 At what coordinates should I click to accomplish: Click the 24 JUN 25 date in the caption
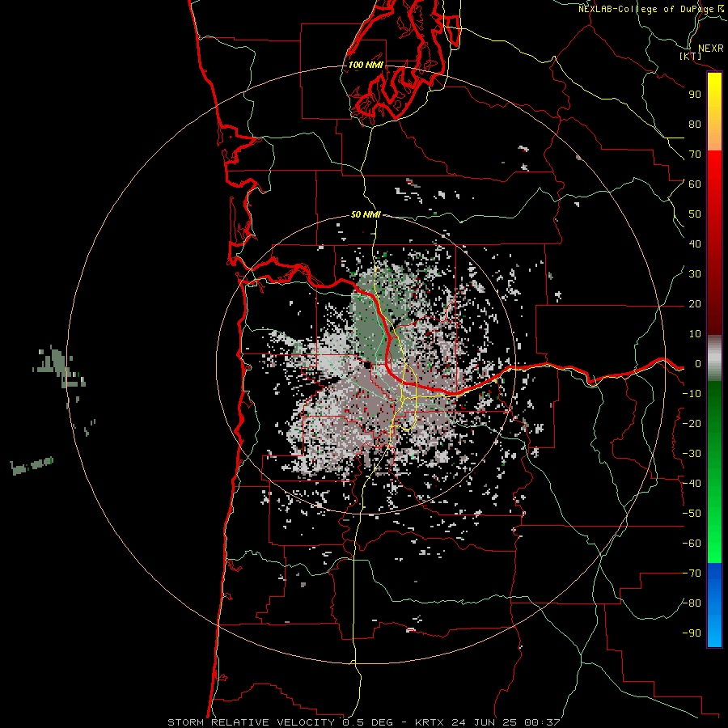tap(483, 722)
